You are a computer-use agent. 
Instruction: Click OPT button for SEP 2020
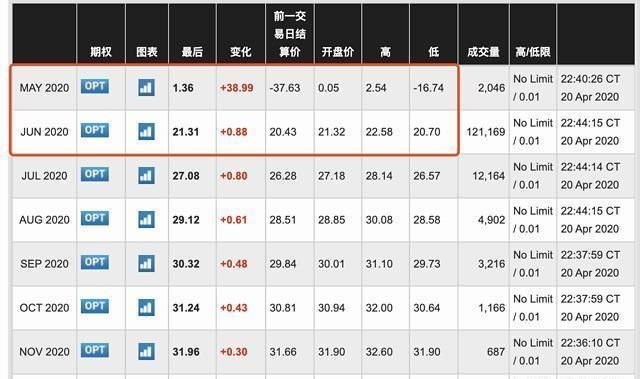(95, 262)
